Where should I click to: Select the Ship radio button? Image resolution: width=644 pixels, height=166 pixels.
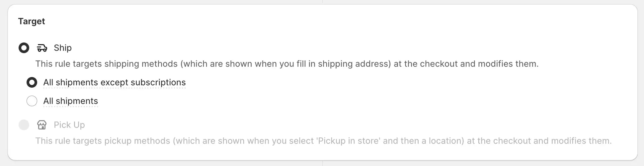pos(24,48)
